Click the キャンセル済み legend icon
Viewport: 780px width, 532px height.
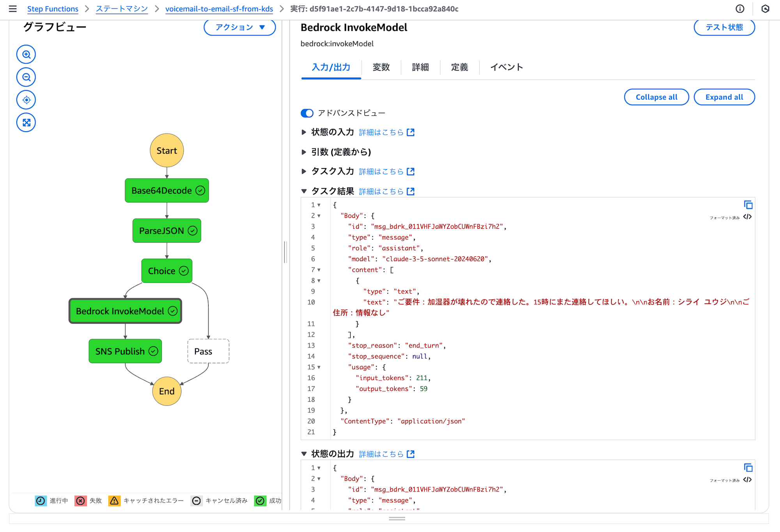pos(197,501)
